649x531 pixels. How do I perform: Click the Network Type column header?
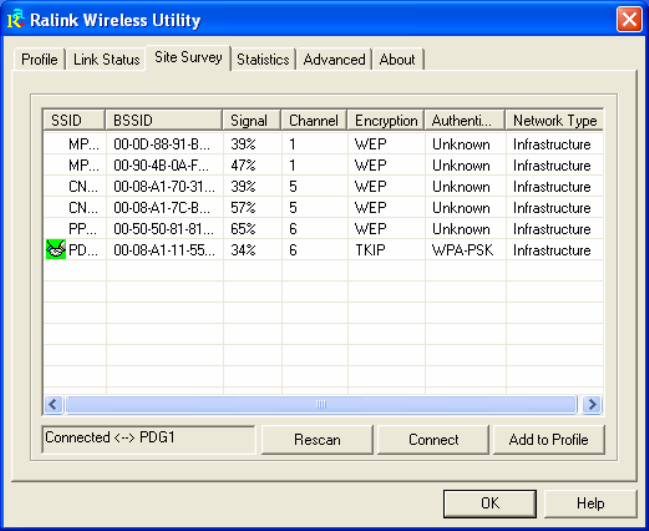(x=554, y=120)
